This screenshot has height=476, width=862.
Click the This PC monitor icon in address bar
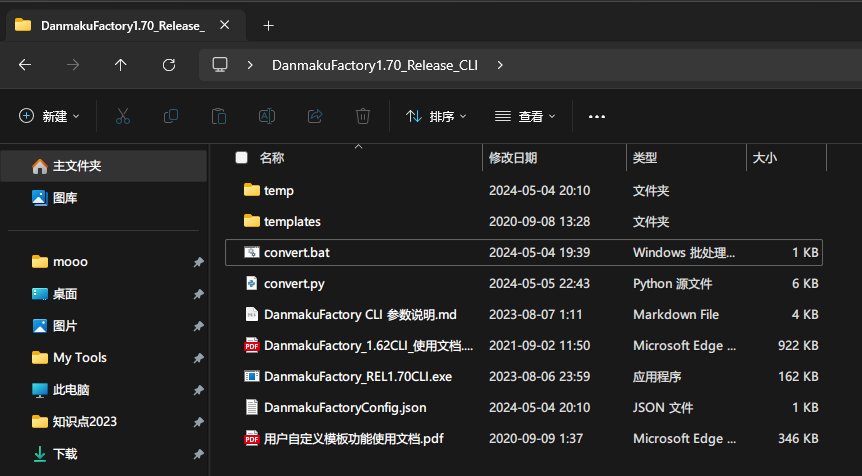click(220, 65)
